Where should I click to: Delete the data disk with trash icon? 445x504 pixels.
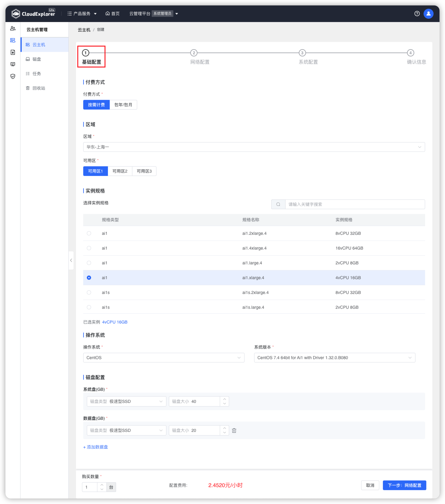coord(234,431)
